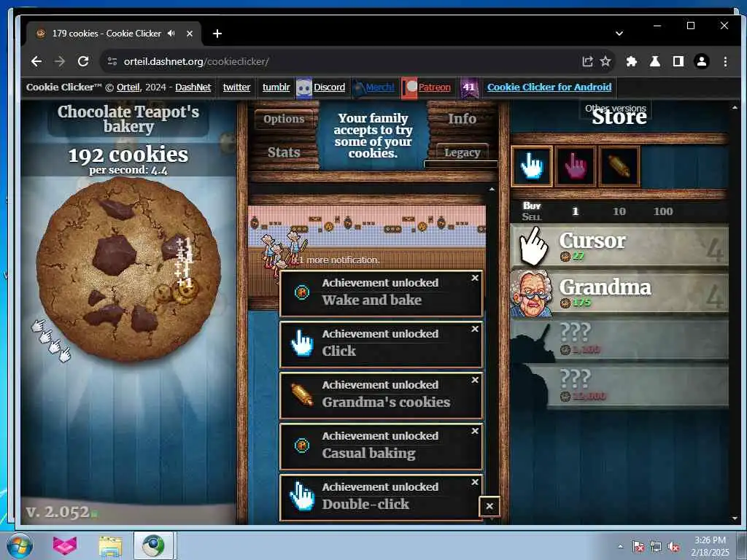Image resolution: width=747 pixels, height=560 pixels.
Task: Click the purple 41 banner icon
Action: [x=469, y=88]
